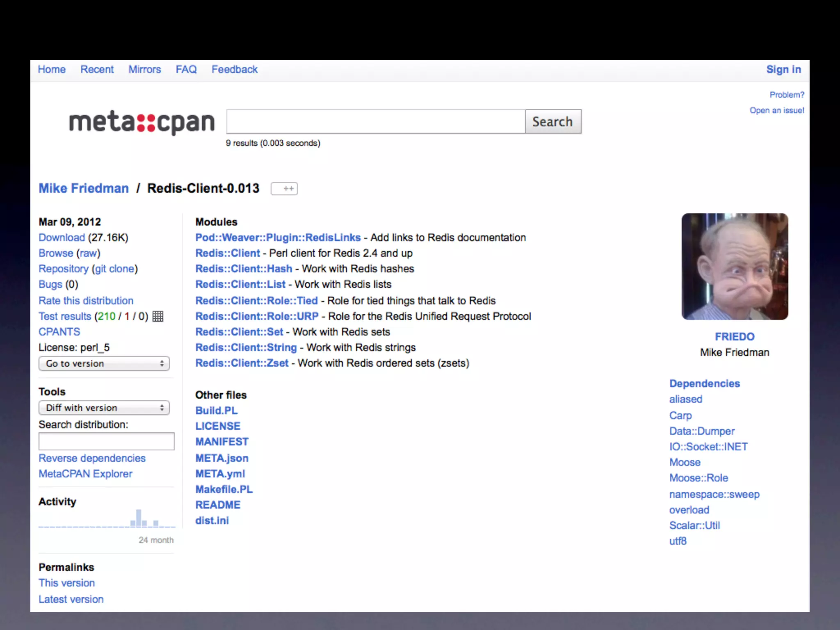View the META.json file
840x630 pixels.
tap(222, 458)
